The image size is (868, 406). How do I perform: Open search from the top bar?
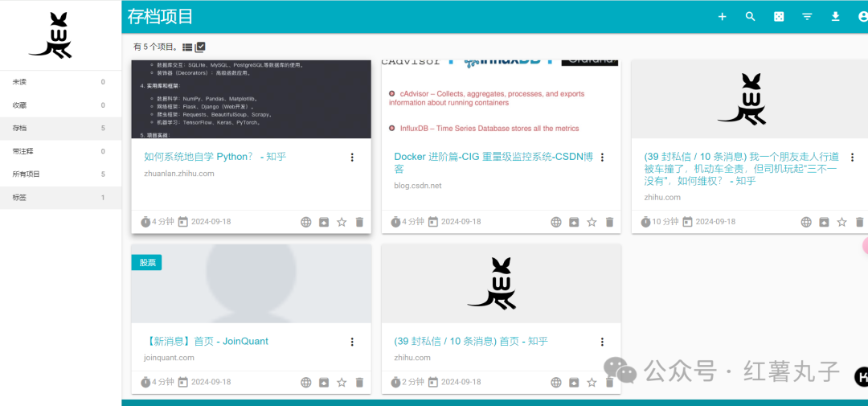click(x=750, y=17)
